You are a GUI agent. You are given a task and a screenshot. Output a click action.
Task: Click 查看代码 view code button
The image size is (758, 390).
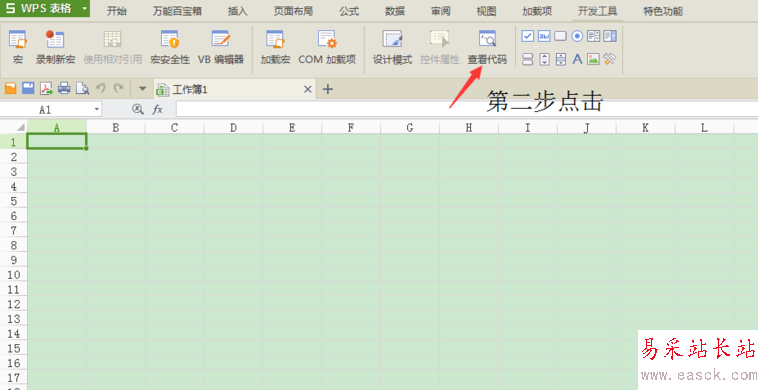(487, 47)
